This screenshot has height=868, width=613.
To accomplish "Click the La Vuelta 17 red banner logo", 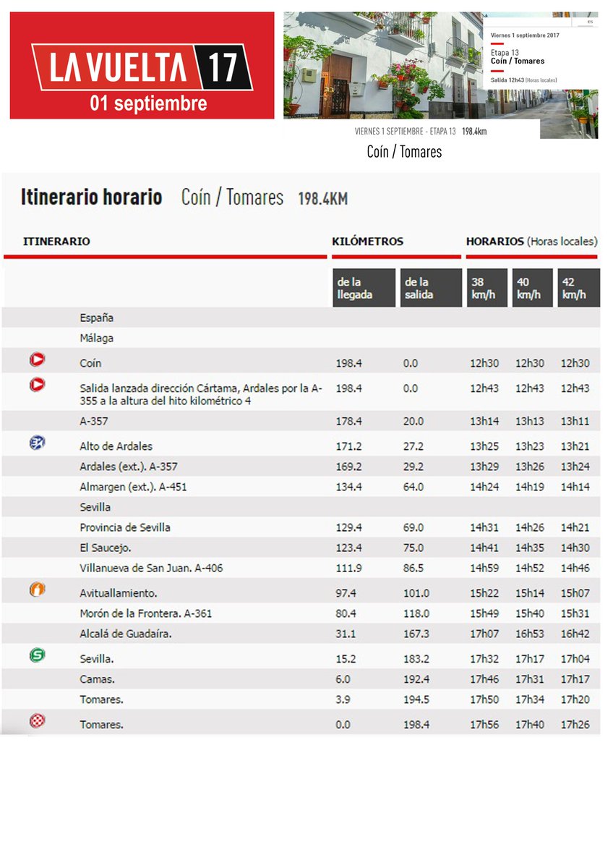I will (x=142, y=66).
